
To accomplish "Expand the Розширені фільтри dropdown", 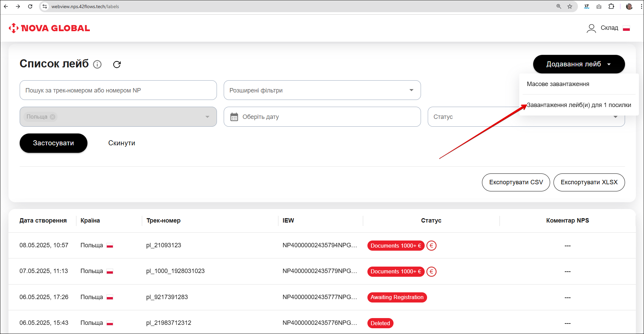I will point(322,90).
